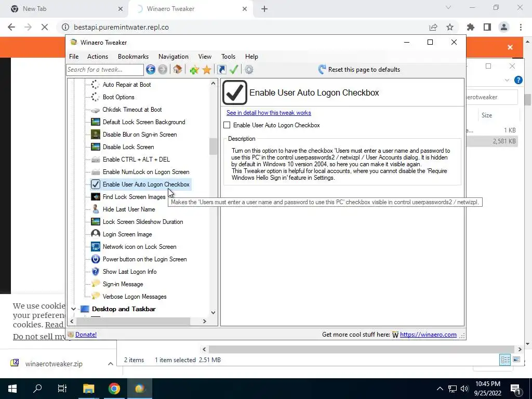Open the https://winaero.com link
Image resolution: width=532 pixels, height=399 pixels.
tap(428, 335)
